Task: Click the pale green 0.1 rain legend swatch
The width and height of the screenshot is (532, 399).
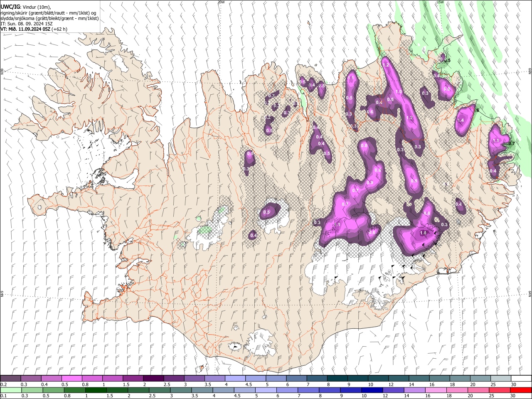Action: 11,390
